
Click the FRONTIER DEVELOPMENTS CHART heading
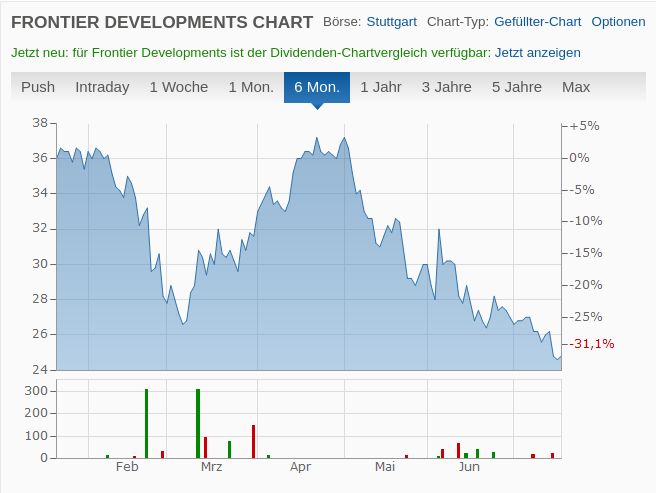coord(162,22)
